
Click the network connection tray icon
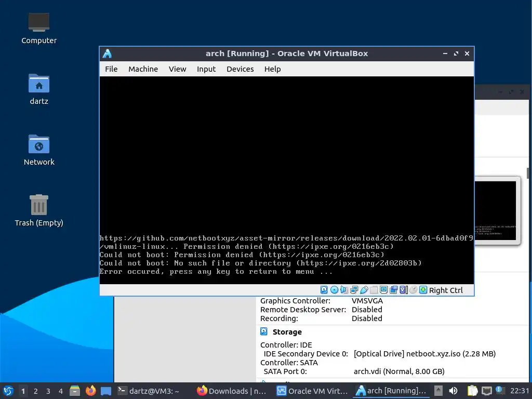[486, 391]
